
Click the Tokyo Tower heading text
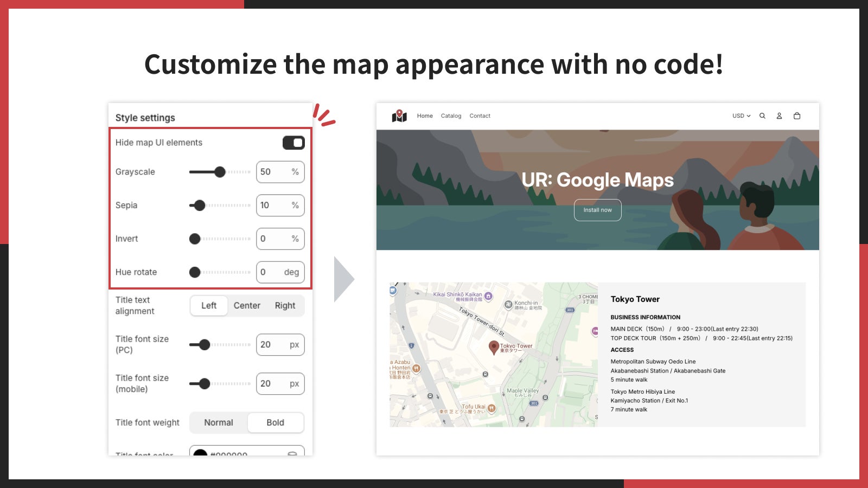tap(635, 299)
